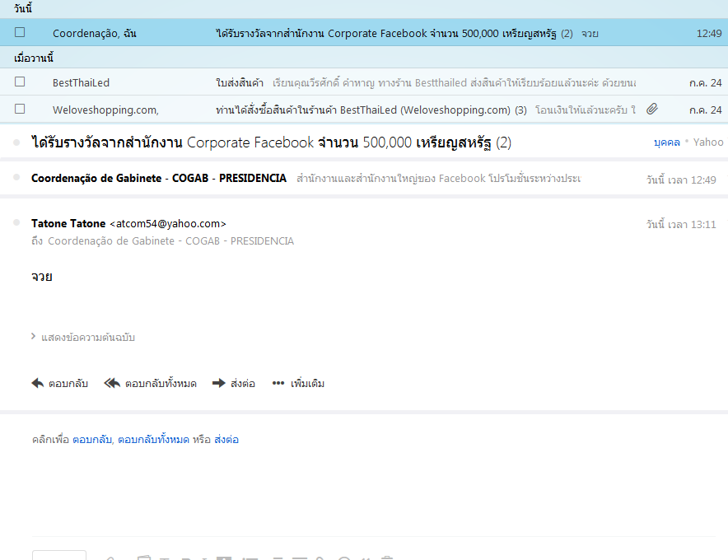Open BestThaiLed ใบส่งสินค้า email
This screenshot has width=728, height=560.
[364, 82]
